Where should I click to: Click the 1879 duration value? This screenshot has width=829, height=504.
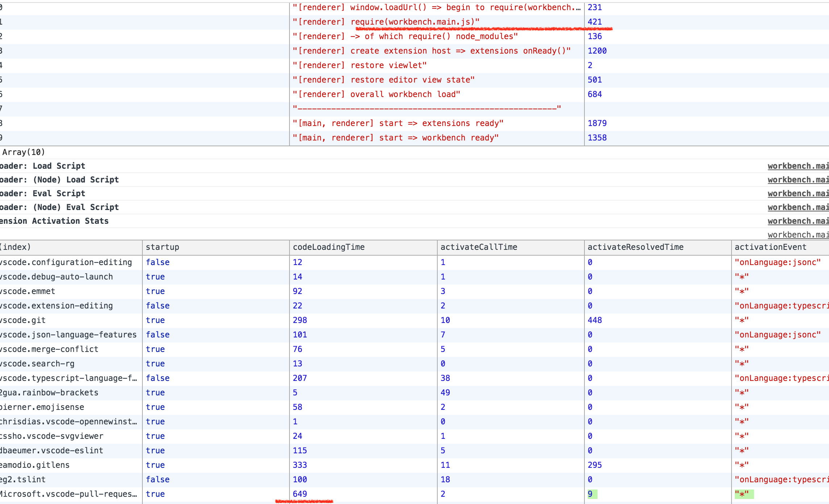coord(597,123)
